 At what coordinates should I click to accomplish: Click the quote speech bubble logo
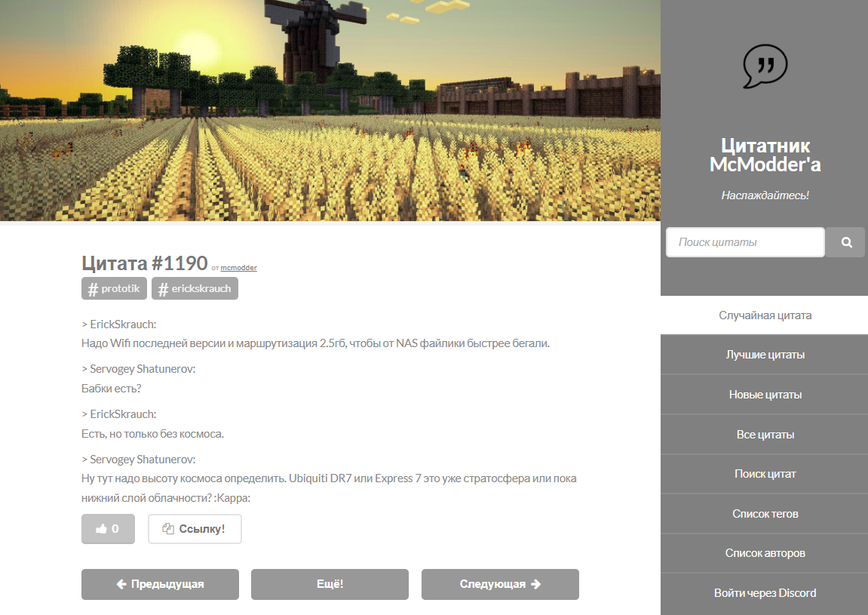click(765, 66)
